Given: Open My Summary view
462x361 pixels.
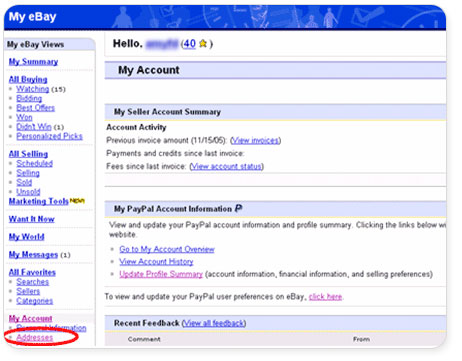Looking at the screenshot, I should 33,62.
